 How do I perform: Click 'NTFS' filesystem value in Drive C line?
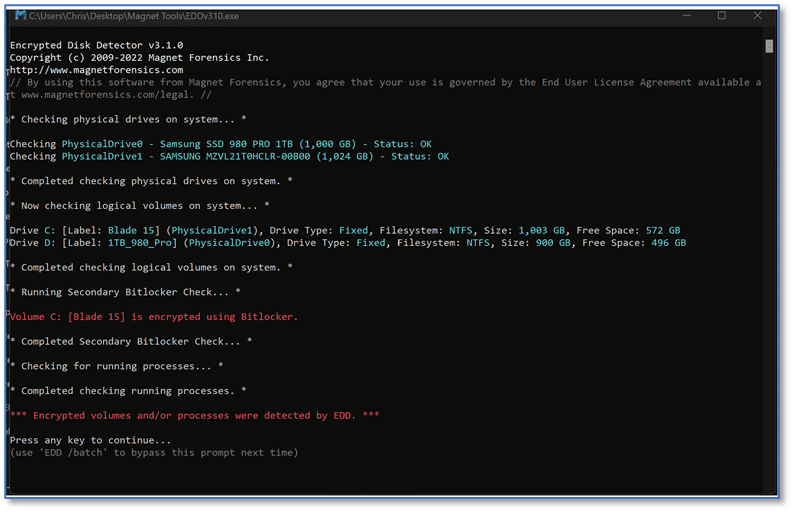pos(461,231)
